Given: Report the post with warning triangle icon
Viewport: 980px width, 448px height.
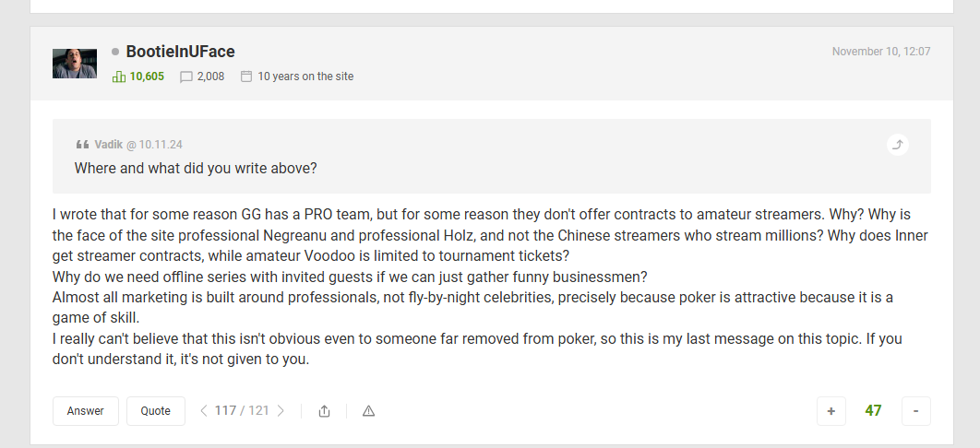Looking at the screenshot, I should [368, 411].
